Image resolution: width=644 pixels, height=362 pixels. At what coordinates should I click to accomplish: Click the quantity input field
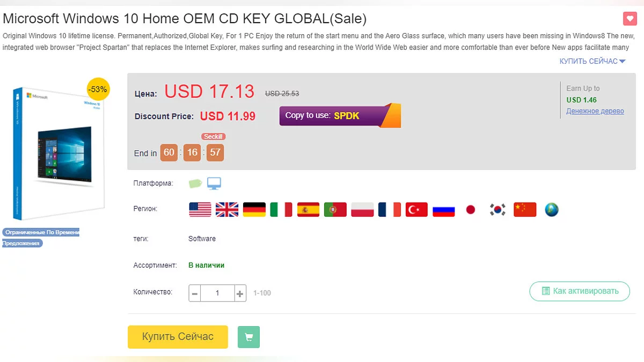[x=217, y=293]
